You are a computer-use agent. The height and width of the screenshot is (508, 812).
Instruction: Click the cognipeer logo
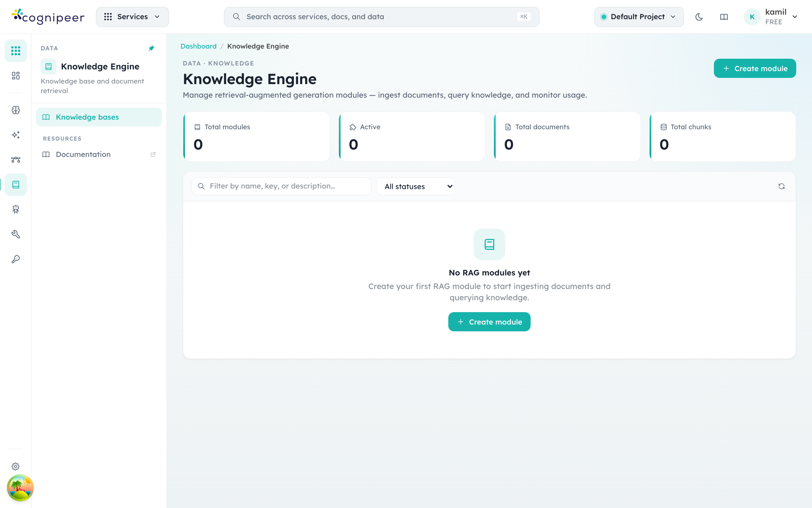48,16
